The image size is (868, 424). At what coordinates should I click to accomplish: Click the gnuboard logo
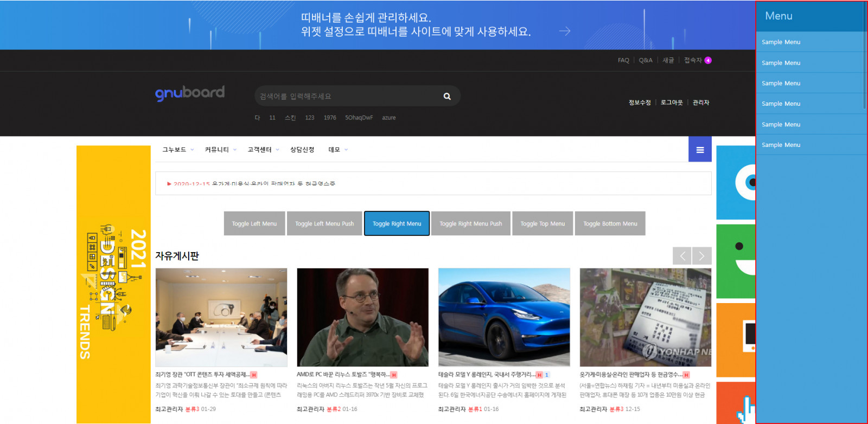(190, 93)
